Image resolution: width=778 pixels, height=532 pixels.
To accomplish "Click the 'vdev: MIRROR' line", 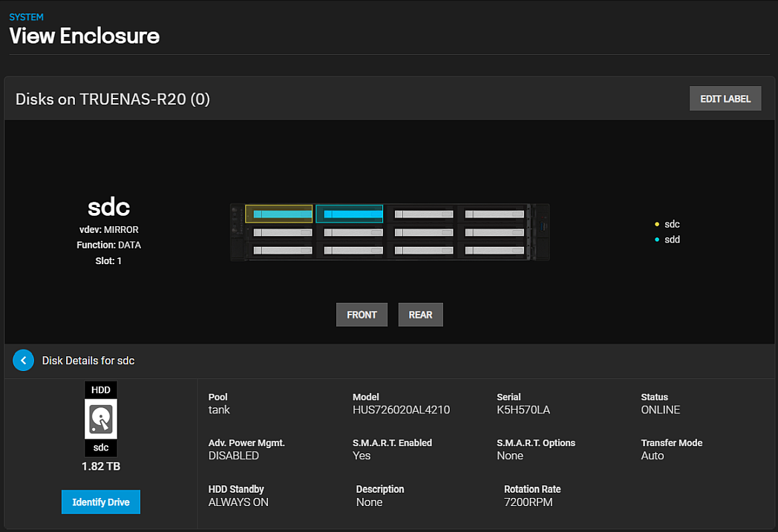I will click(108, 229).
